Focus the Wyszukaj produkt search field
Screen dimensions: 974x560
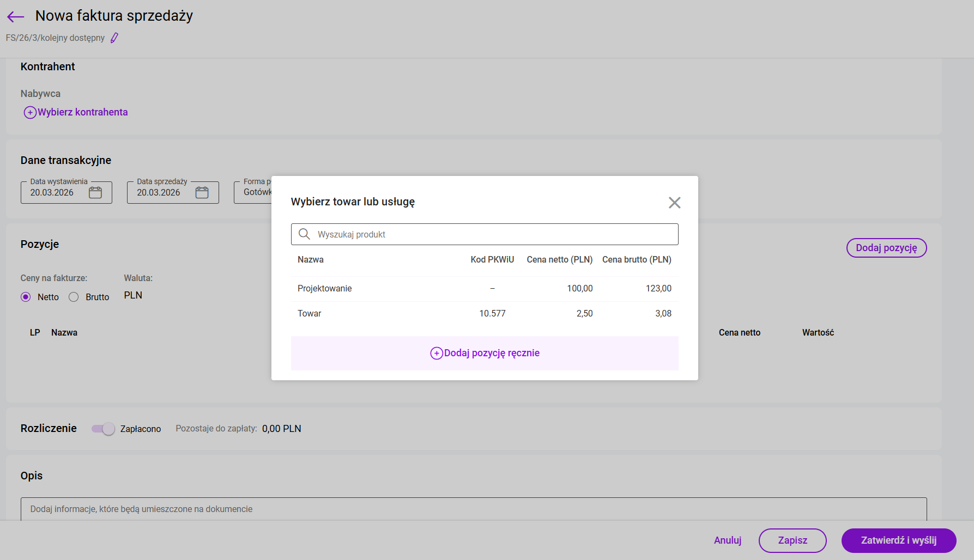491,234
